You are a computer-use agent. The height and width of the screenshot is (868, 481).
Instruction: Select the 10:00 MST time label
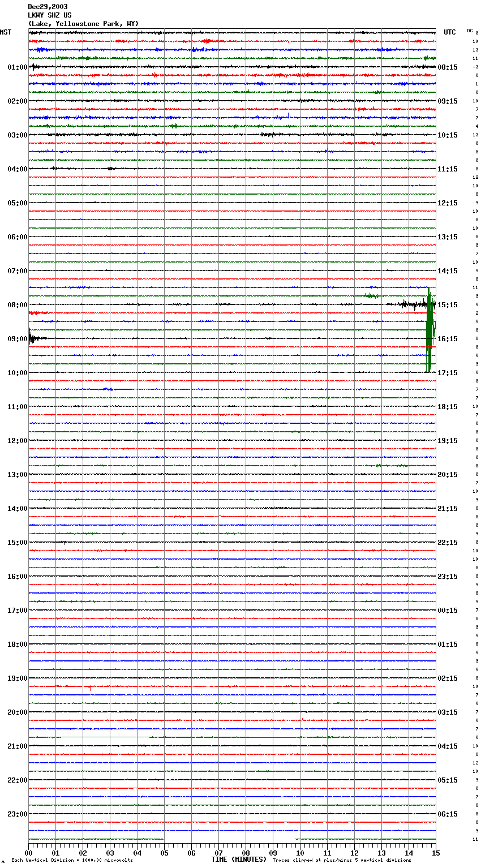(18, 373)
